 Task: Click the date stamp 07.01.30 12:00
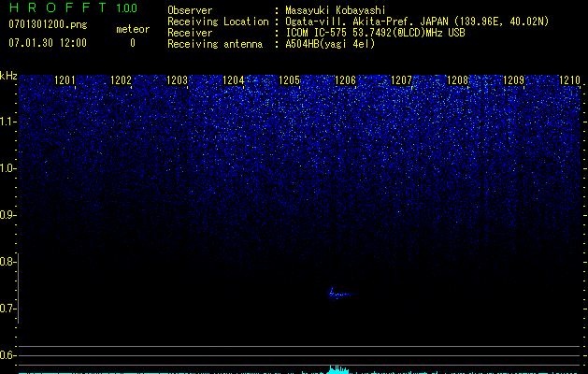click(x=48, y=43)
